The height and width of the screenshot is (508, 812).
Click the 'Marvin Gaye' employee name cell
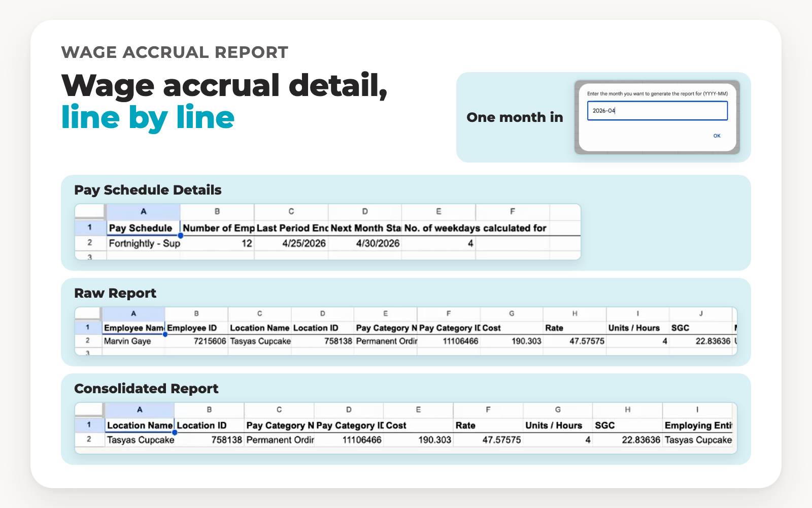click(x=133, y=341)
